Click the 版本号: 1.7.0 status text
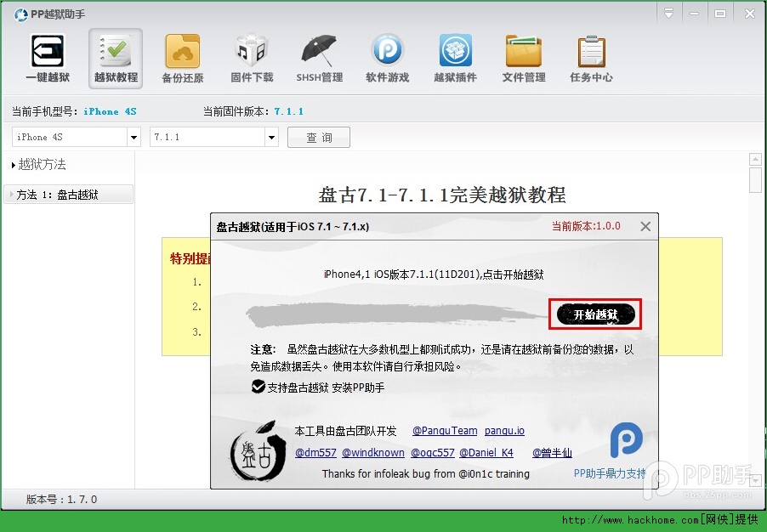Image resolution: width=767 pixels, height=532 pixels. click(61, 499)
